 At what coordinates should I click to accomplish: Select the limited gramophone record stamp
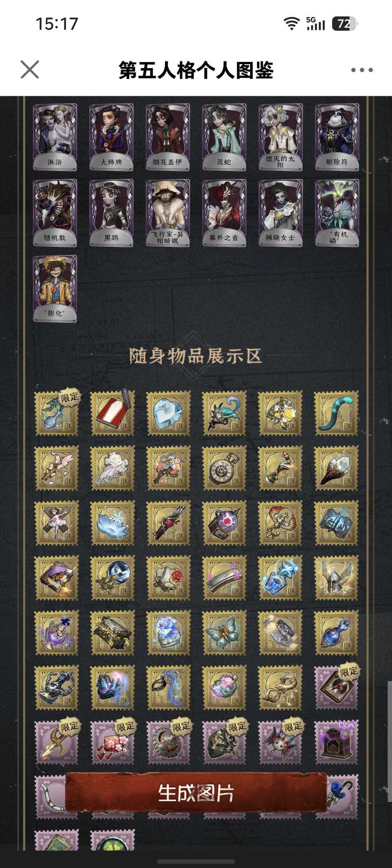point(336,687)
